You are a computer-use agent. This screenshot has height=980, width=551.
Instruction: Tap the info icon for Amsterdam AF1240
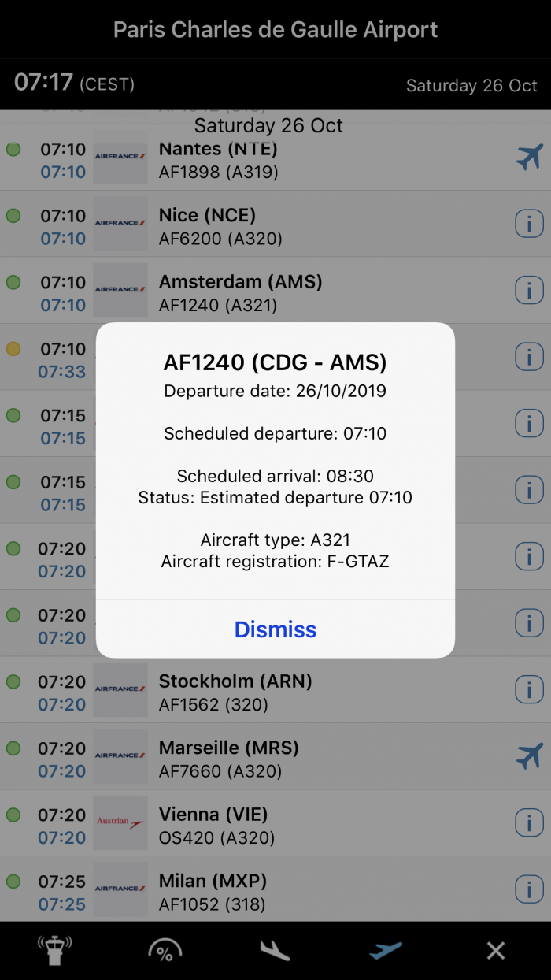tap(530, 291)
